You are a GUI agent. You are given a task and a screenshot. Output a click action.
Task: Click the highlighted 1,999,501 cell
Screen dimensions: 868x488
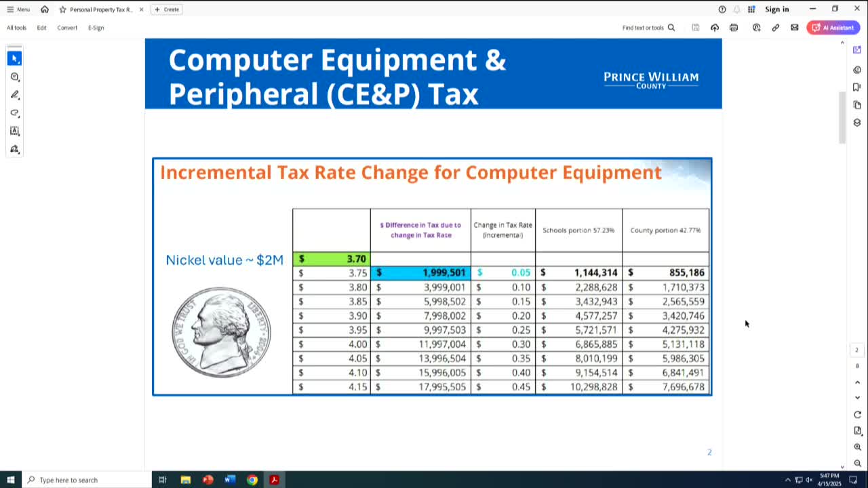(420, 272)
